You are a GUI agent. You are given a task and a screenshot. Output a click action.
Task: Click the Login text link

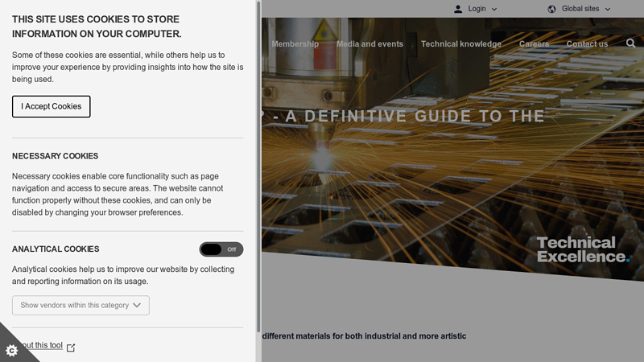coord(477,9)
